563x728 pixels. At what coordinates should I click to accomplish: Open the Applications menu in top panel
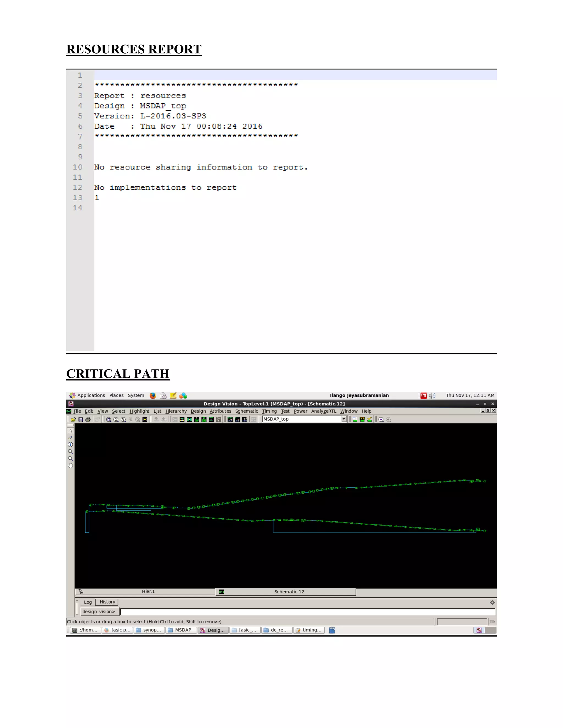click(x=91, y=396)
